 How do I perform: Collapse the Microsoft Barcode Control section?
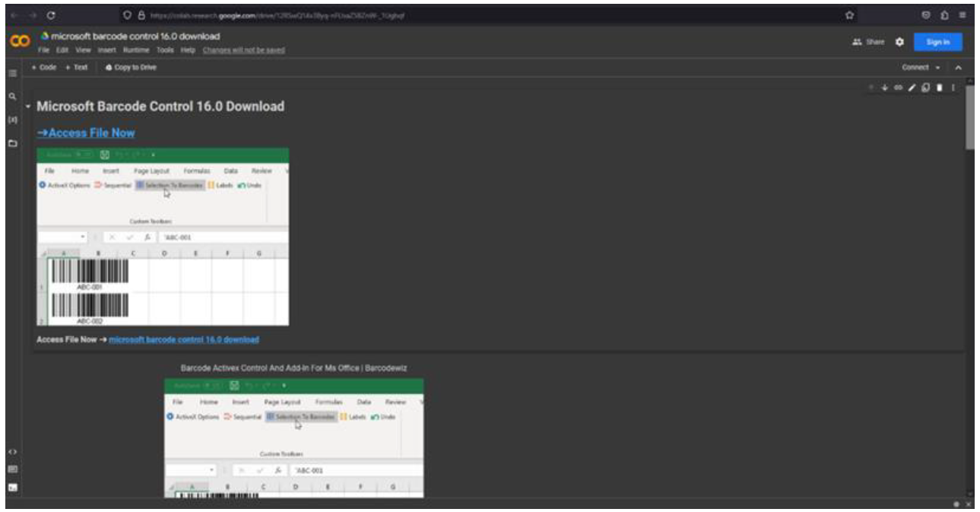click(29, 107)
